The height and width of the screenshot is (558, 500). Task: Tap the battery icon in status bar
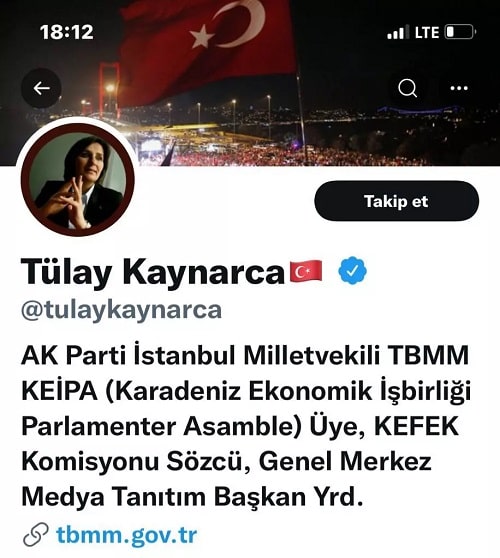(460, 32)
